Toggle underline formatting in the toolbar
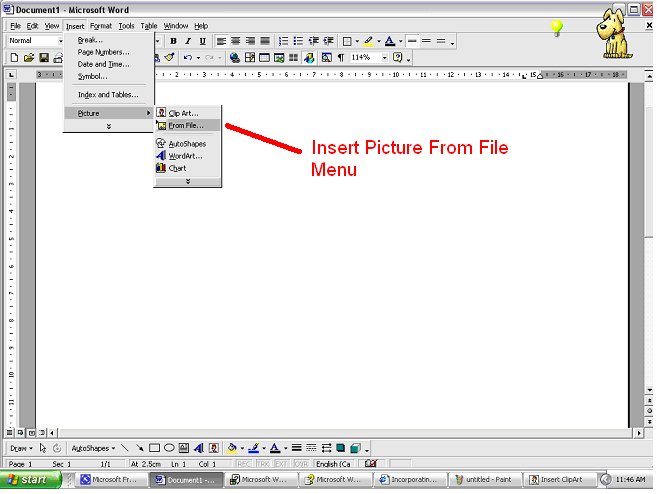The width and height of the screenshot is (657, 494). [202, 41]
